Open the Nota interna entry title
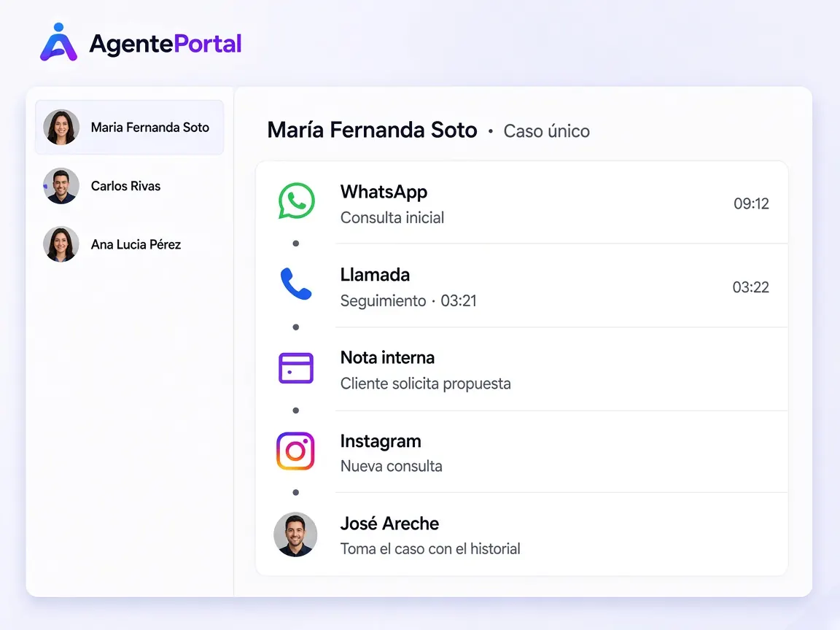The width and height of the screenshot is (840, 630). 387,357
